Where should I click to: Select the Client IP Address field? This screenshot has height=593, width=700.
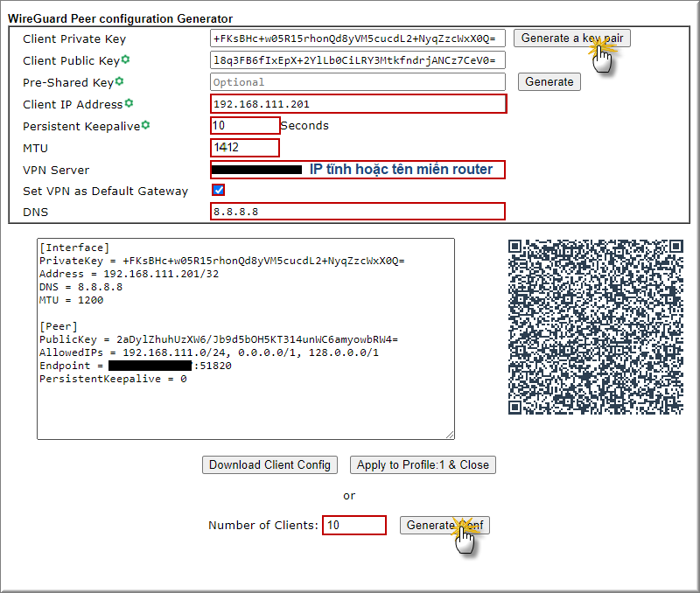[x=359, y=104]
